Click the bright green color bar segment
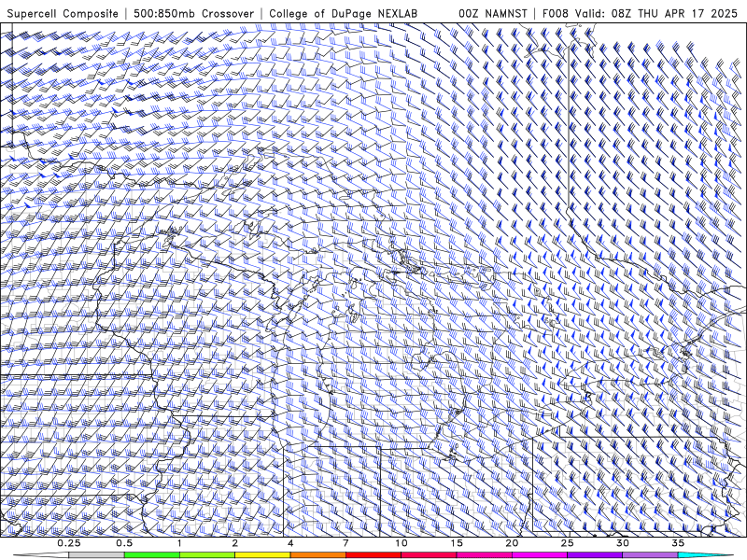The image size is (747, 560). click(152, 555)
